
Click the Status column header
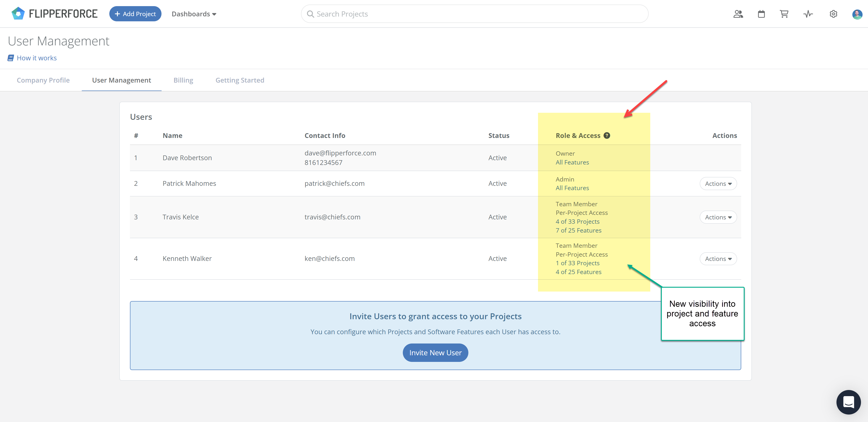[499, 135]
